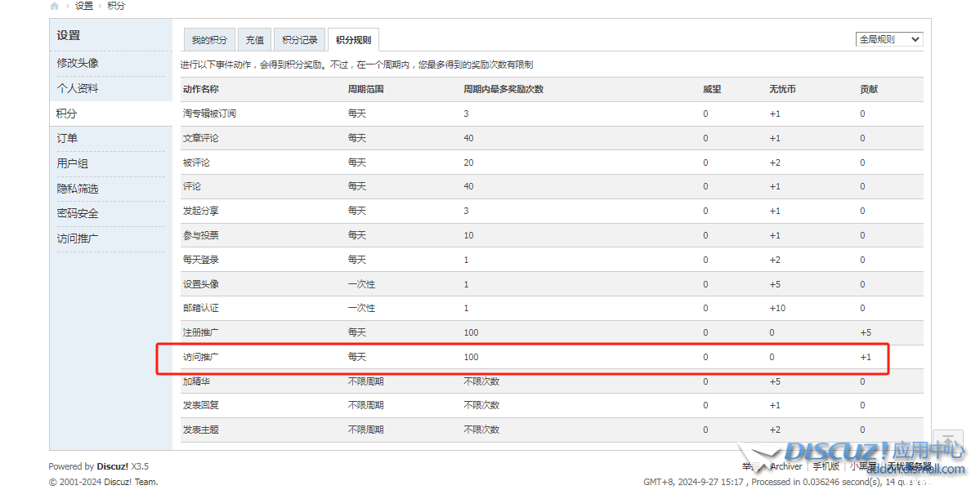Click 积分 in the breadcrumb
980x490 pixels.
coord(117,6)
